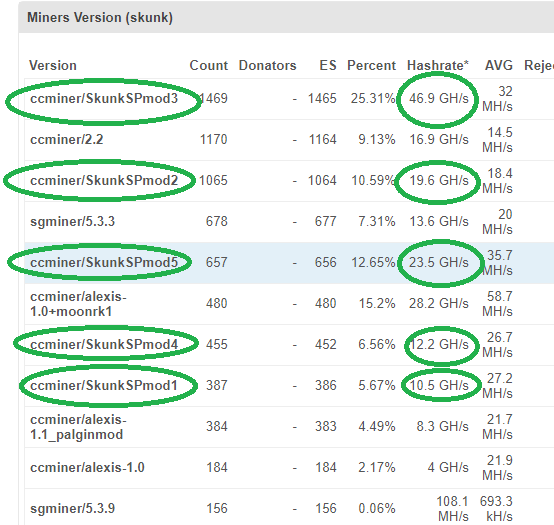Click the Miners Version (skunk) panel title
Viewport: 554px width, 525px height.
100,17
